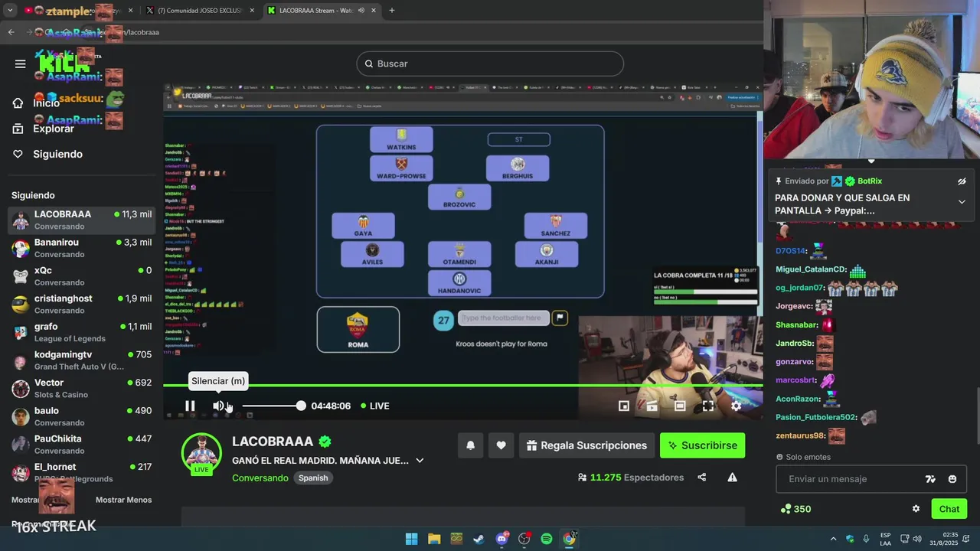980x551 pixels.
Task: Pause the stream with the pause button
Action: coord(190,406)
